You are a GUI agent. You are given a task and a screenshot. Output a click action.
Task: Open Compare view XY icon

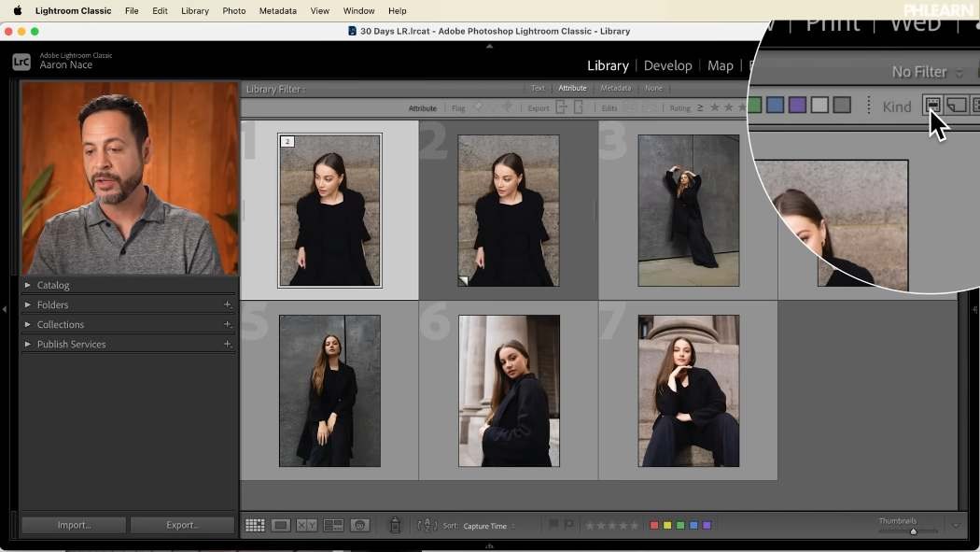[x=306, y=525]
